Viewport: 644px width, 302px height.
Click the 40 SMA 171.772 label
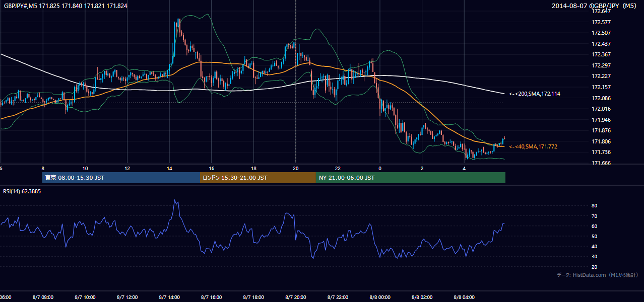pyautogui.click(x=533, y=146)
